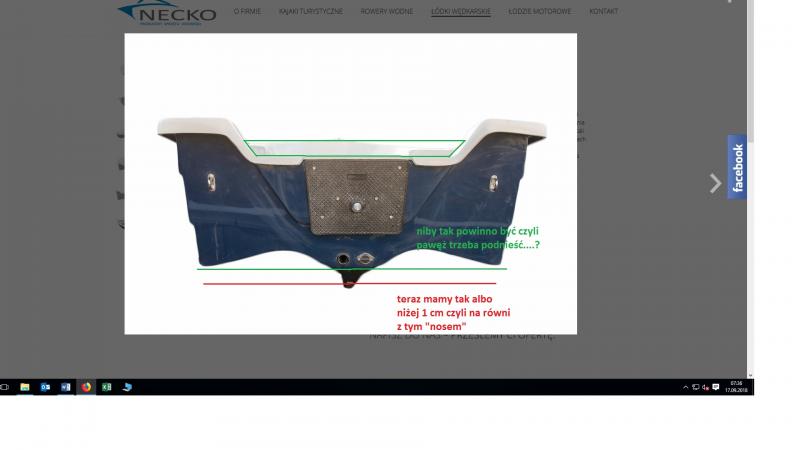Open the 'O FIRMIE' menu item

point(247,12)
